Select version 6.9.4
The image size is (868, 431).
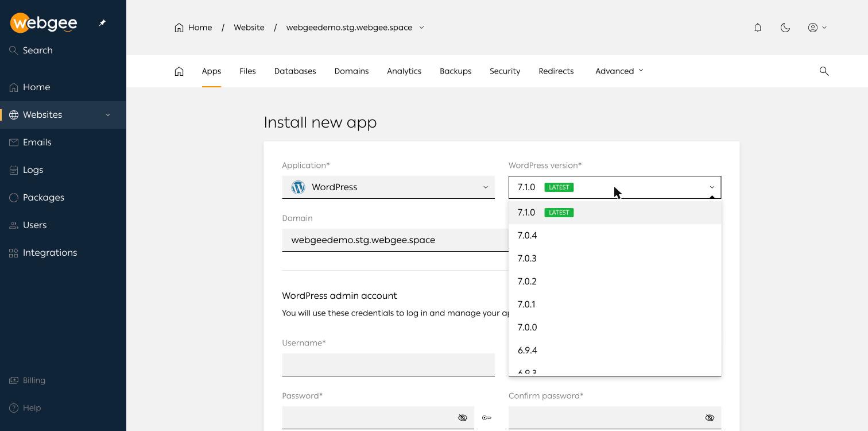coord(615,351)
